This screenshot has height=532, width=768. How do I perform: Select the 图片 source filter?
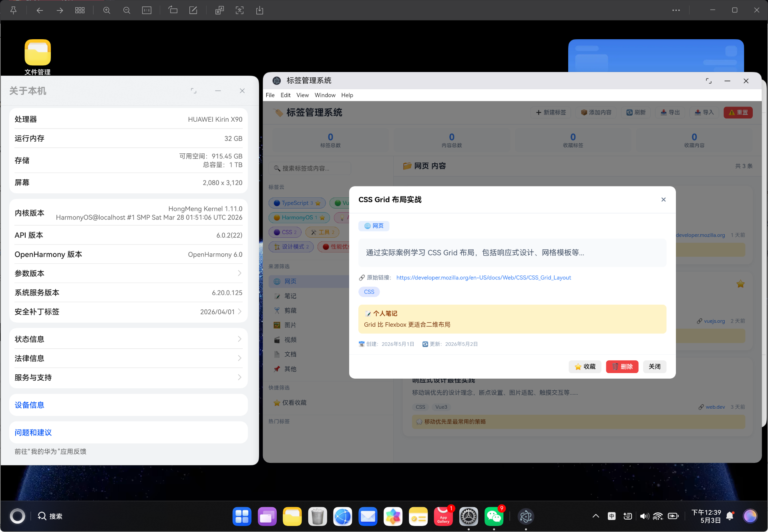(x=290, y=325)
